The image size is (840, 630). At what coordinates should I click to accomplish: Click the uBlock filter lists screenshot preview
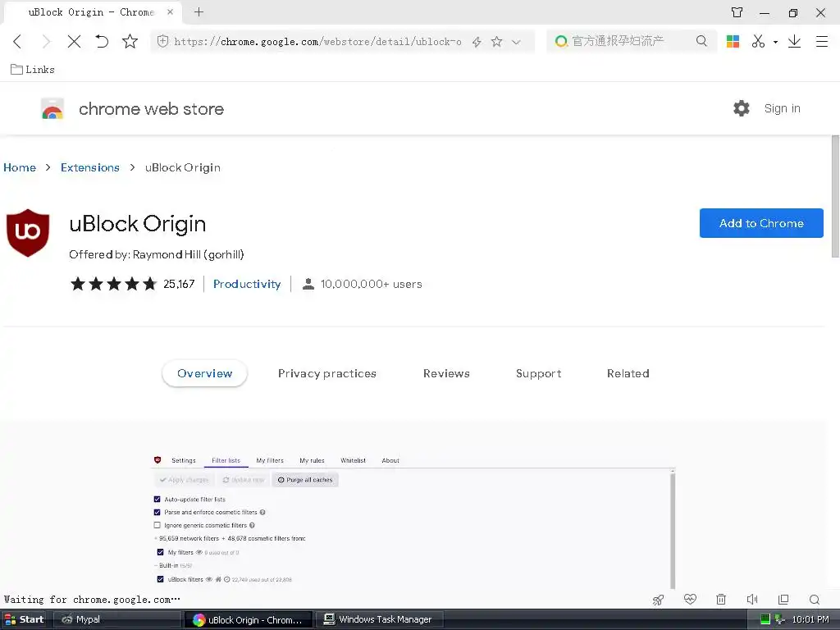coord(413,521)
